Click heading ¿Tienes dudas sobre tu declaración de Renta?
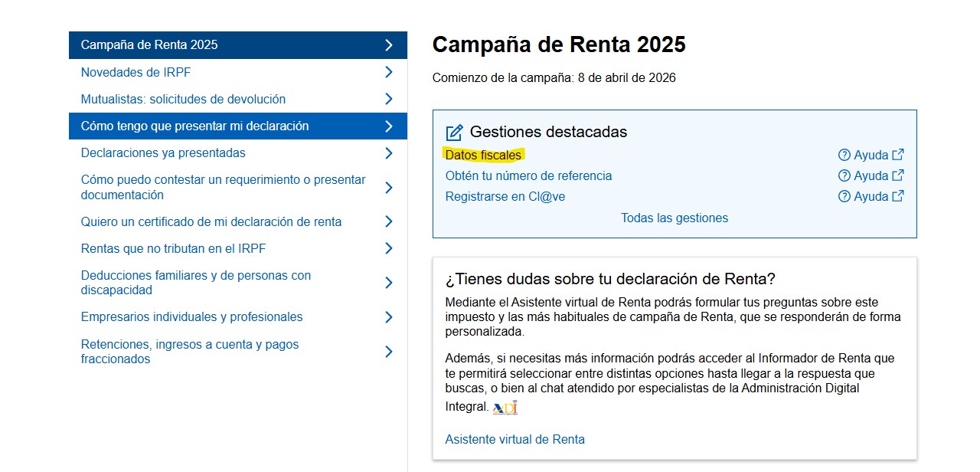 point(610,279)
